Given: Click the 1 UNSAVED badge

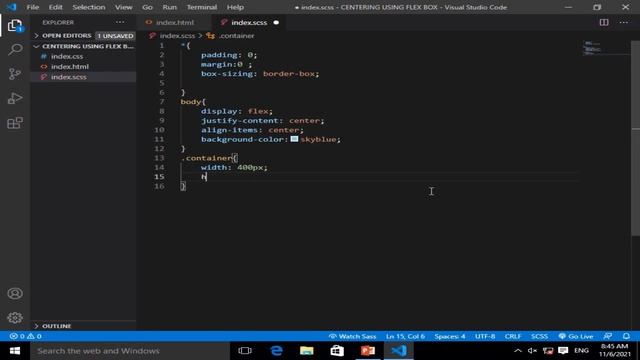Looking at the screenshot, I should tap(115, 36).
